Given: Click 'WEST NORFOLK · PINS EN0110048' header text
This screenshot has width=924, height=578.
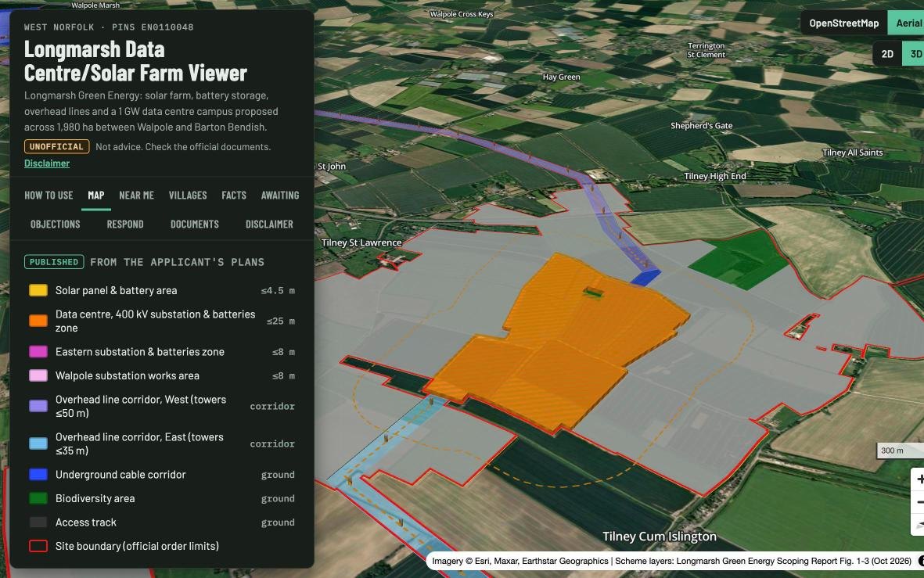Looking at the screenshot, I should 109,27.
